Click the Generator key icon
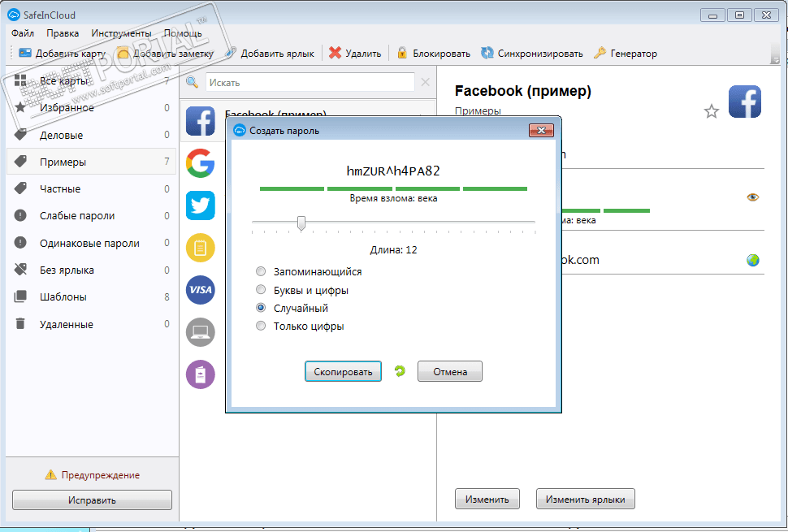Viewport: 788px width, 532px height. pyautogui.click(x=600, y=53)
